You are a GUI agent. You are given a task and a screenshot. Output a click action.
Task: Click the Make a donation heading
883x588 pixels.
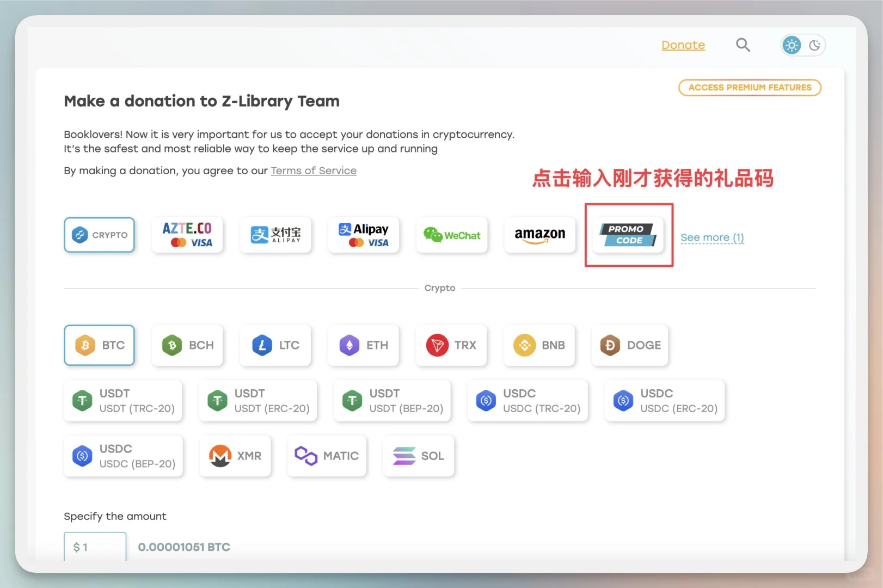(201, 101)
